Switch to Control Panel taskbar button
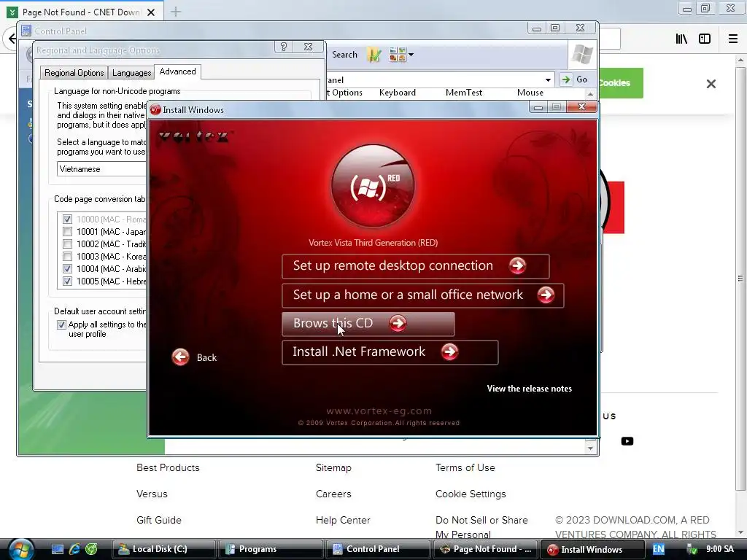The width and height of the screenshot is (747, 560). click(377, 549)
